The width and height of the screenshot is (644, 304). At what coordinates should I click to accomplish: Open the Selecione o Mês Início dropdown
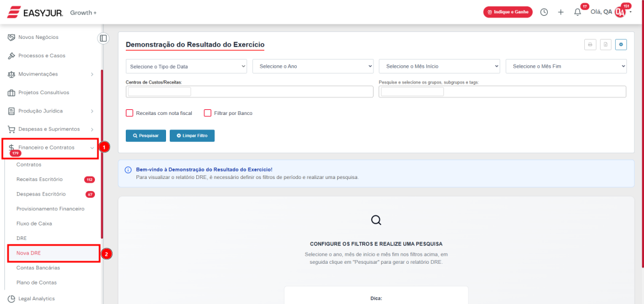pos(439,66)
